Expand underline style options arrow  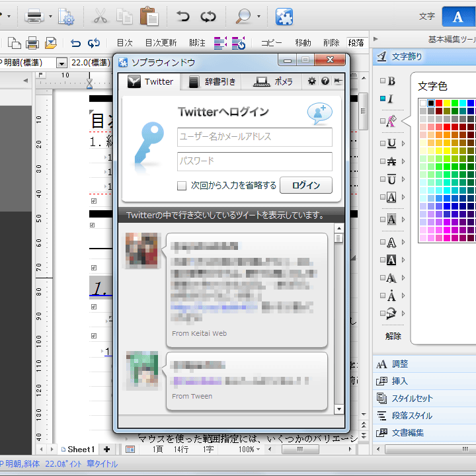403,143
